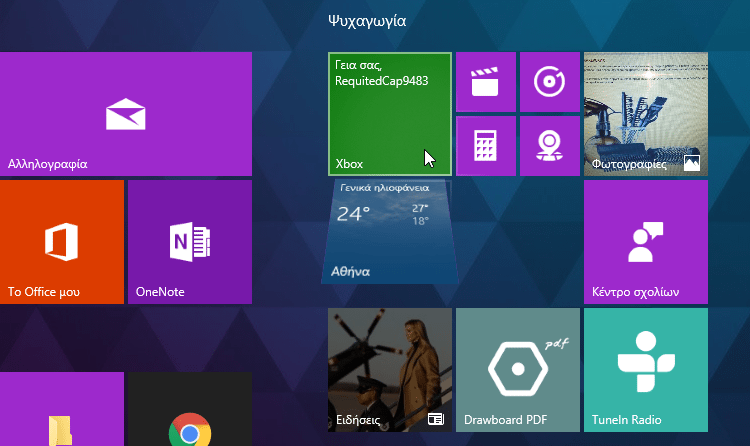Screen dimensions: 750x446
Task: Open the Φωτογραφίες photos tile
Action: 646,114
